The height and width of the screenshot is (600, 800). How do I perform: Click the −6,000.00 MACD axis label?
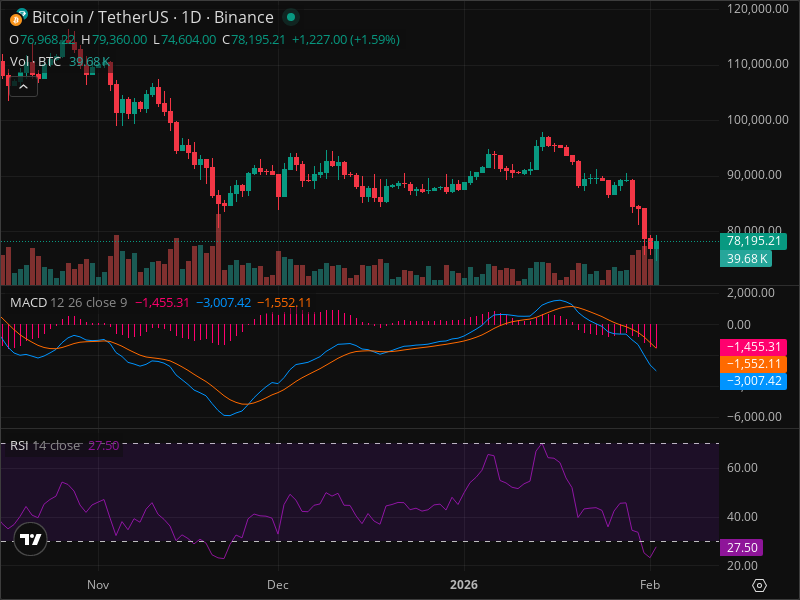tap(754, 417)
